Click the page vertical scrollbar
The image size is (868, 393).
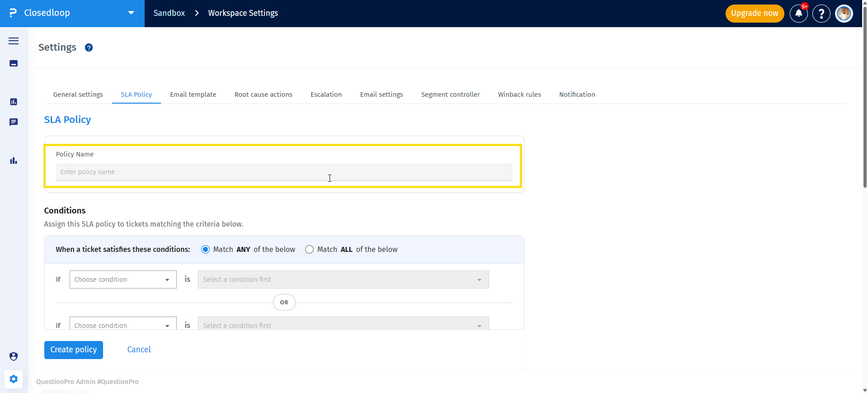pyautogui.click(x=865, y=97)
